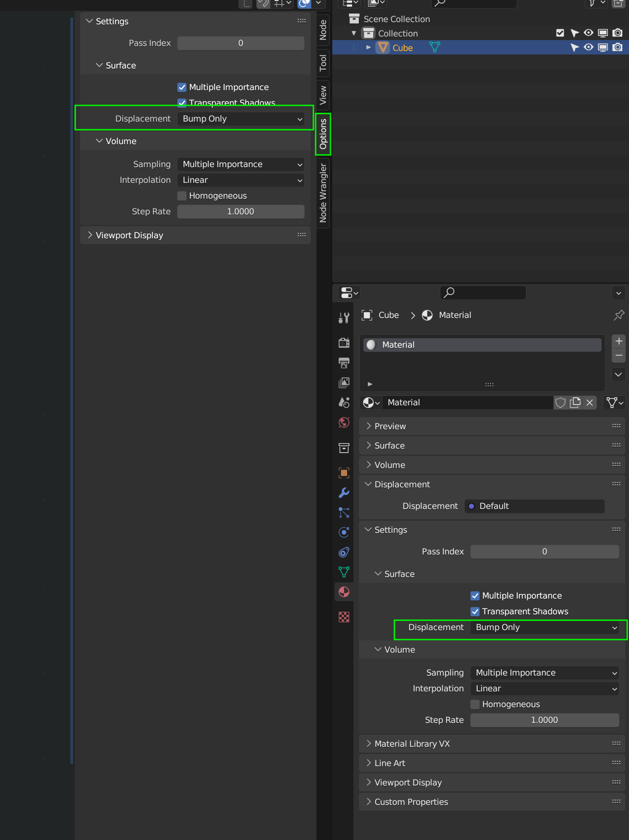
Task: Uncheck Multiple Importance in node editor sidebar
Action: [x=182, y=87]
